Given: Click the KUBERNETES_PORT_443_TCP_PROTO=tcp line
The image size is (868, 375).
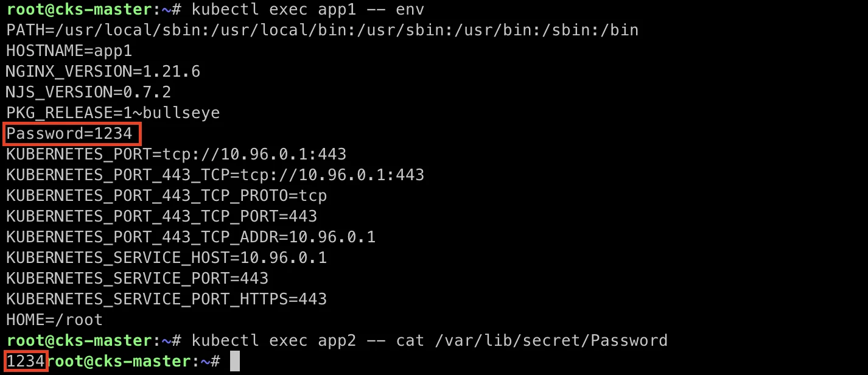Looking at the screenshot, I should click(166, 195).
